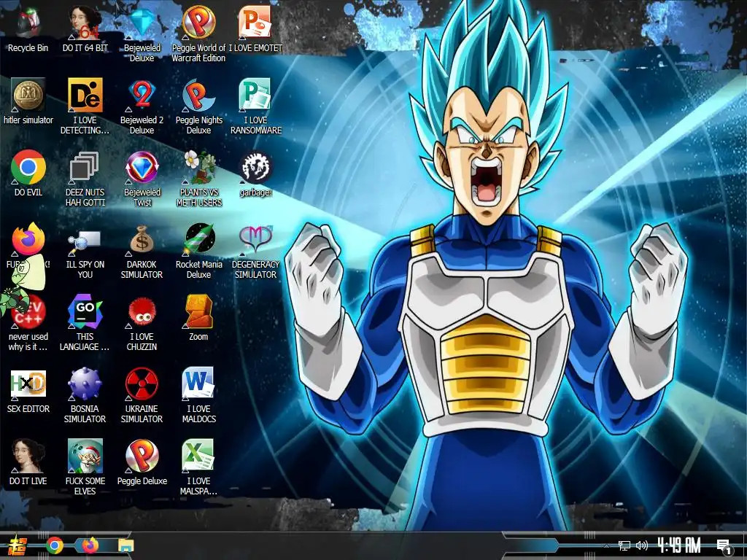747x560 pixels.
Task: Select the I LOVE CHUZZIN icon
Action: (142, 323)
